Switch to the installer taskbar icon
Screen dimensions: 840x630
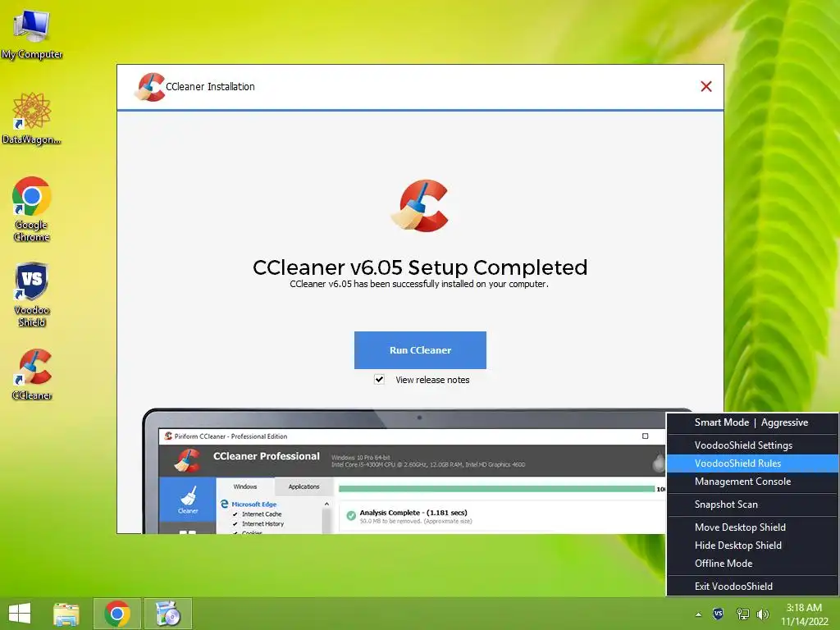(167, 614)
